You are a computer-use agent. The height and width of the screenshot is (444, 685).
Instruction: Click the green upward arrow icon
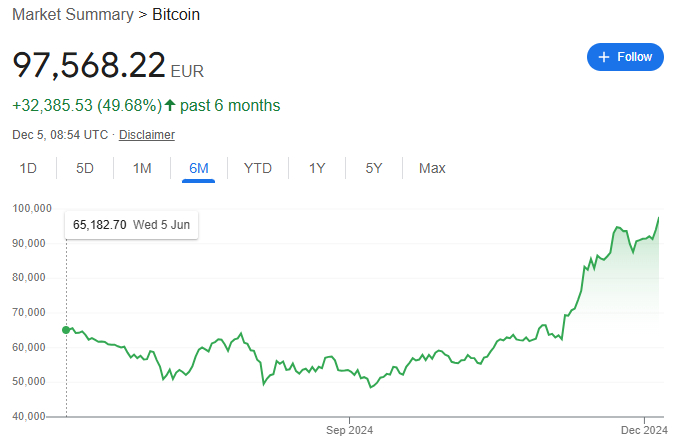(x=170, y=105)
